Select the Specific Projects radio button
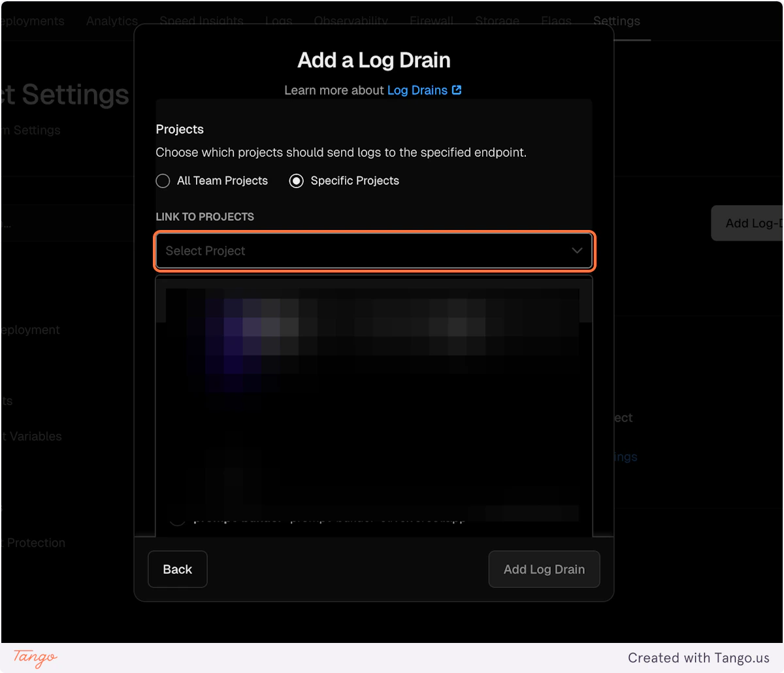The height and width of the screenshot is (673, 784). coord(296,181)
